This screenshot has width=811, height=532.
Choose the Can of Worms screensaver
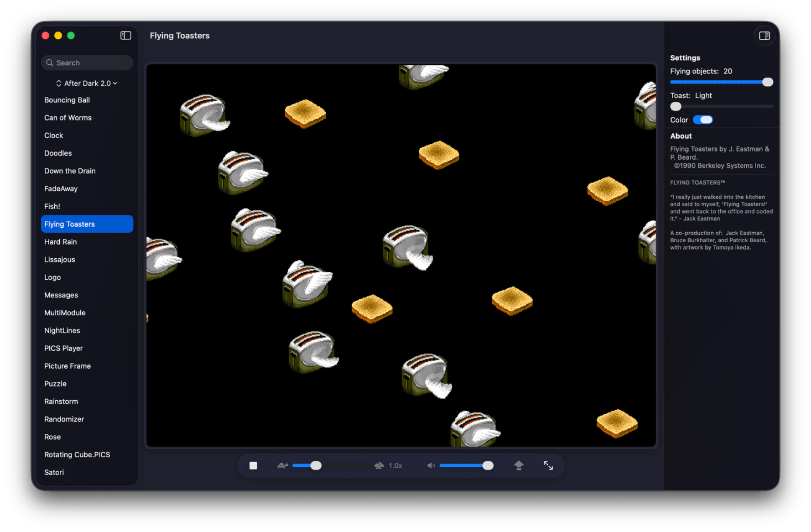[68, 118]
